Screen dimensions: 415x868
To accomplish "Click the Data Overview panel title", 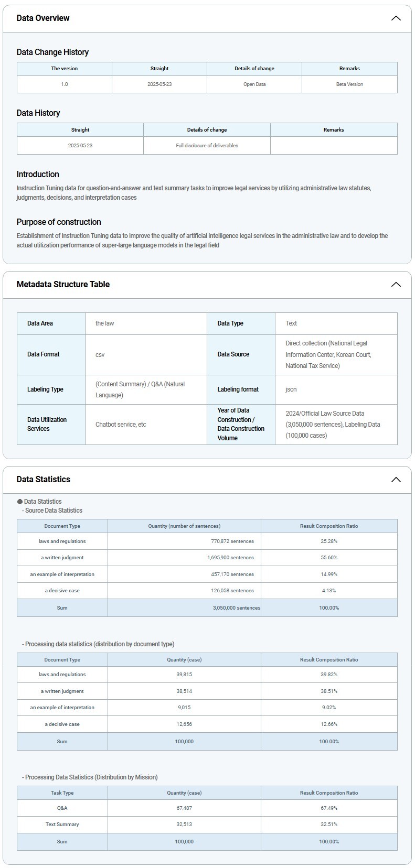I will [43, 18].
